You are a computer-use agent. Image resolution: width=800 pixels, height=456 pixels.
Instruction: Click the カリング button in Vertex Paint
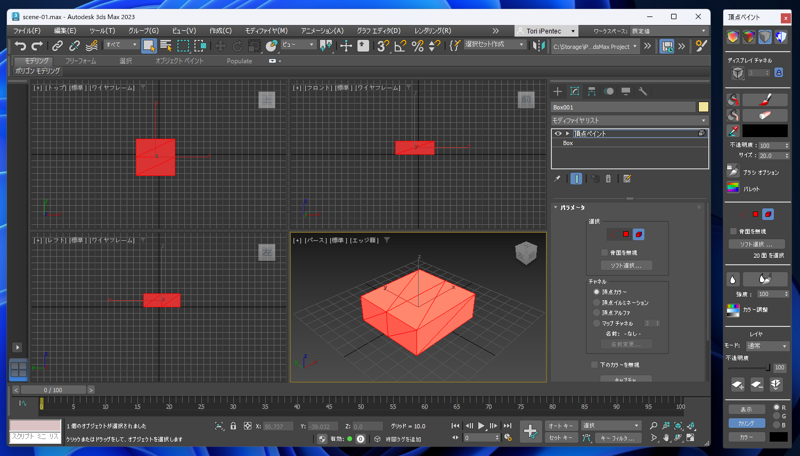(746, 423)
